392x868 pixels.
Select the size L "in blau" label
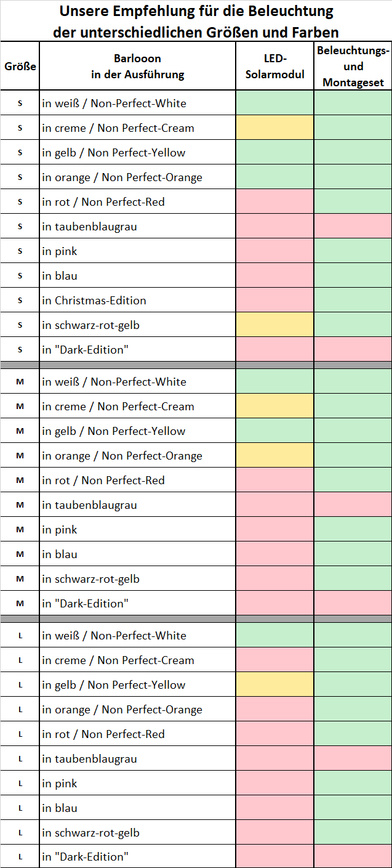pyautogui.click(x=60, y=808)
